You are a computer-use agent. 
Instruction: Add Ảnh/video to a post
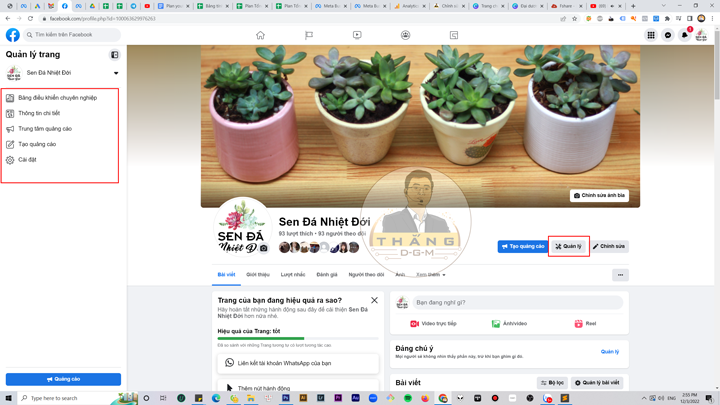coord(509,324)
